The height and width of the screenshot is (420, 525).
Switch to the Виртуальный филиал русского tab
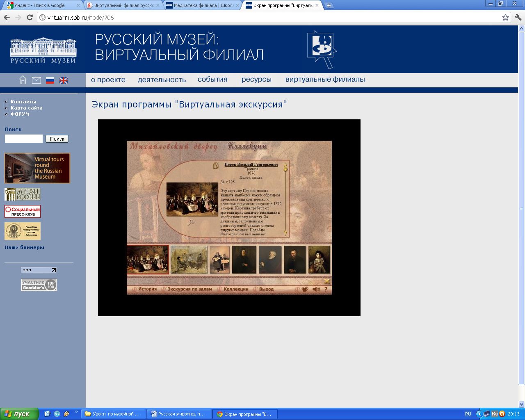pyautogui.click(x=124, y=5)
